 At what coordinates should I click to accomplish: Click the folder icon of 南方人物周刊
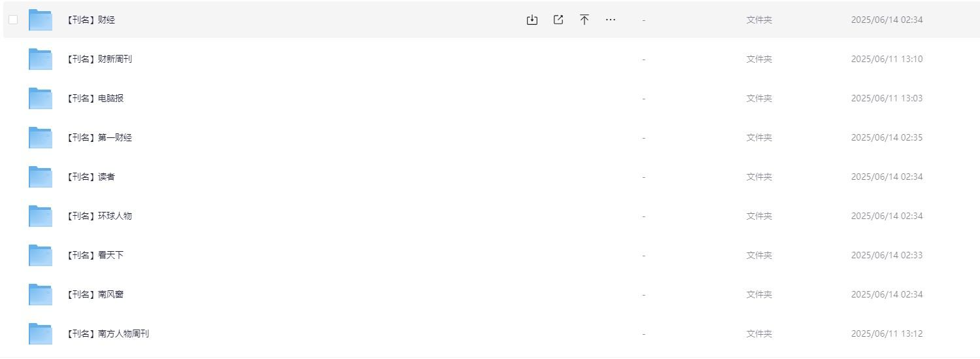click(41, 333)
